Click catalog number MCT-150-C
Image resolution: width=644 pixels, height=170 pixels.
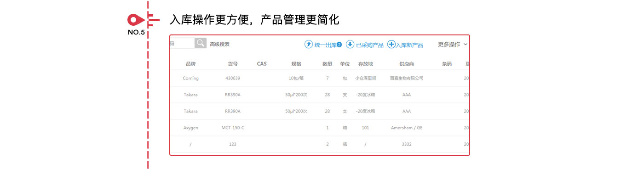pos(233,128)
